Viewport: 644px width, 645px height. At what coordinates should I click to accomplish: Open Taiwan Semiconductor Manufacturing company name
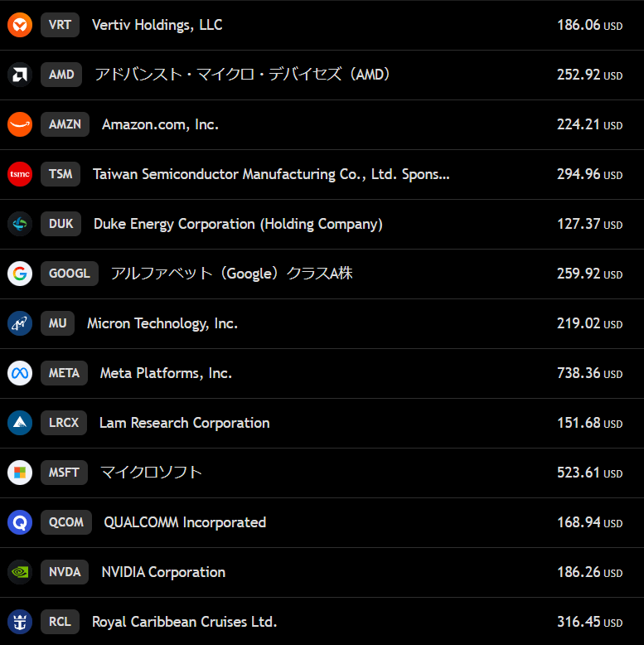click(271, 174)
